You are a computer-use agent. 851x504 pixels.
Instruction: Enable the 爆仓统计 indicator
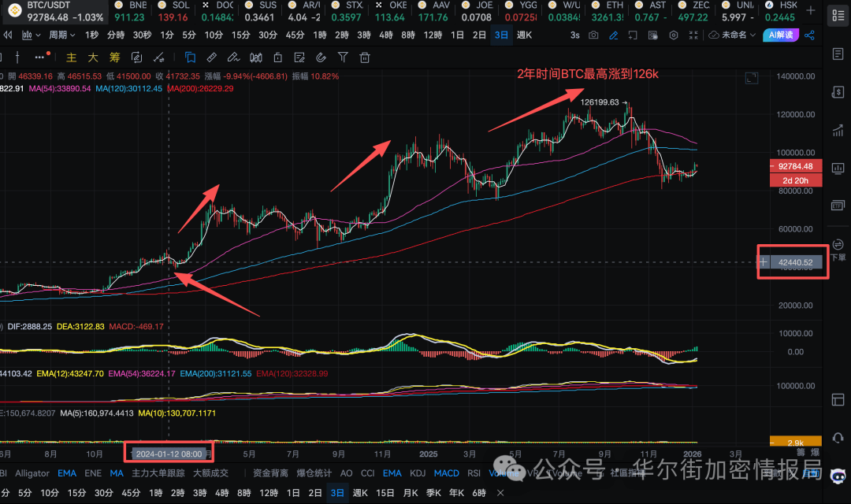314,473
